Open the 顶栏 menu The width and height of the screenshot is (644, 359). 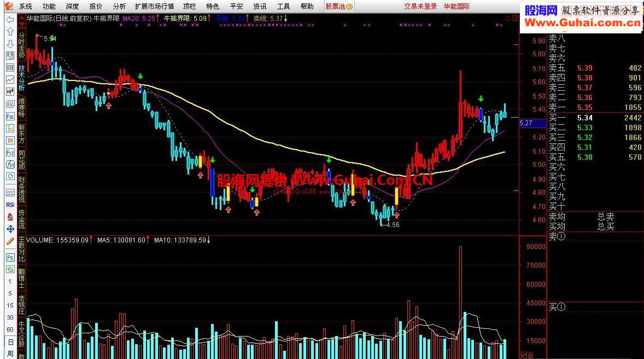(189, 6)
